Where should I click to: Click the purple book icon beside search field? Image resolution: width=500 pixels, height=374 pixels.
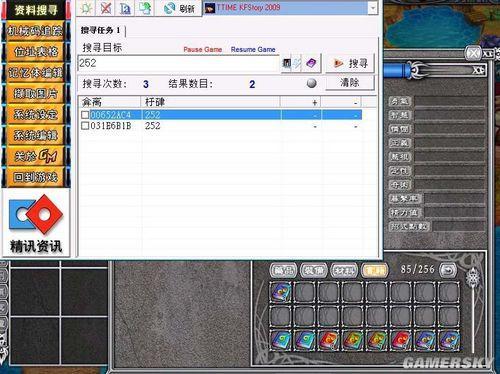point(311,63)
